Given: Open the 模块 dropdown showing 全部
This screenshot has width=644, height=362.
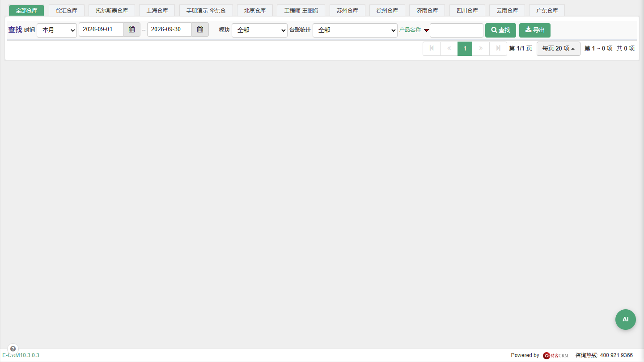Looking at the screenshot, I should [259, 30].
